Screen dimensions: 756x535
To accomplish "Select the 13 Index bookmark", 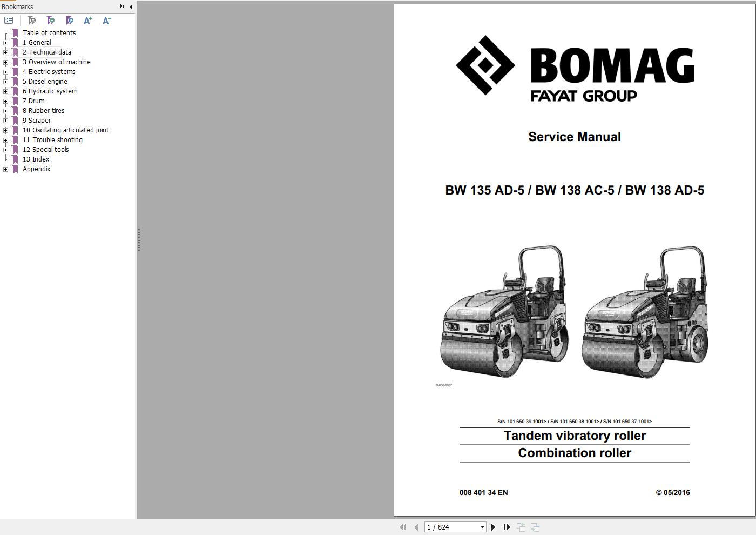I will point(36,159).
